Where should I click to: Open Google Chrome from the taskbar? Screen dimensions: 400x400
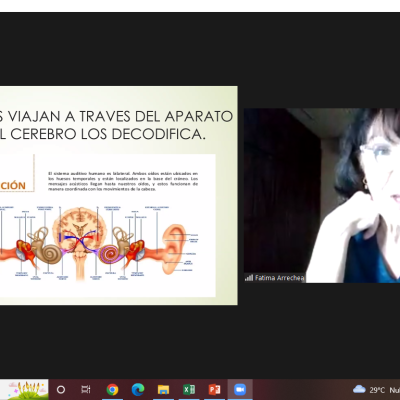point(112,389)
